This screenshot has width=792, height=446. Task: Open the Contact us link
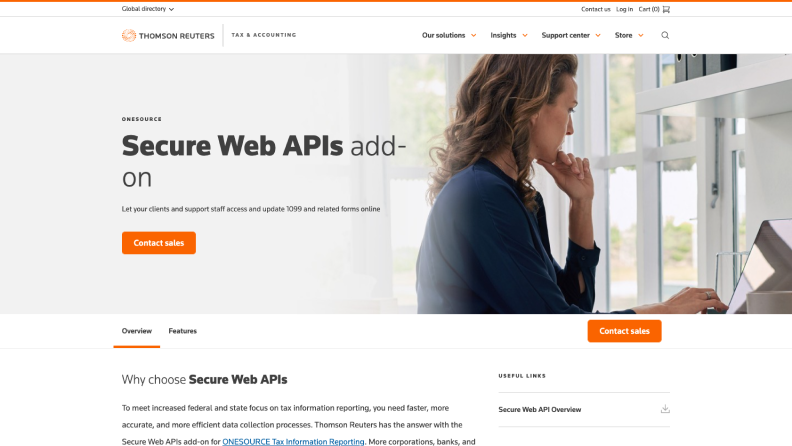pos(596,9)
